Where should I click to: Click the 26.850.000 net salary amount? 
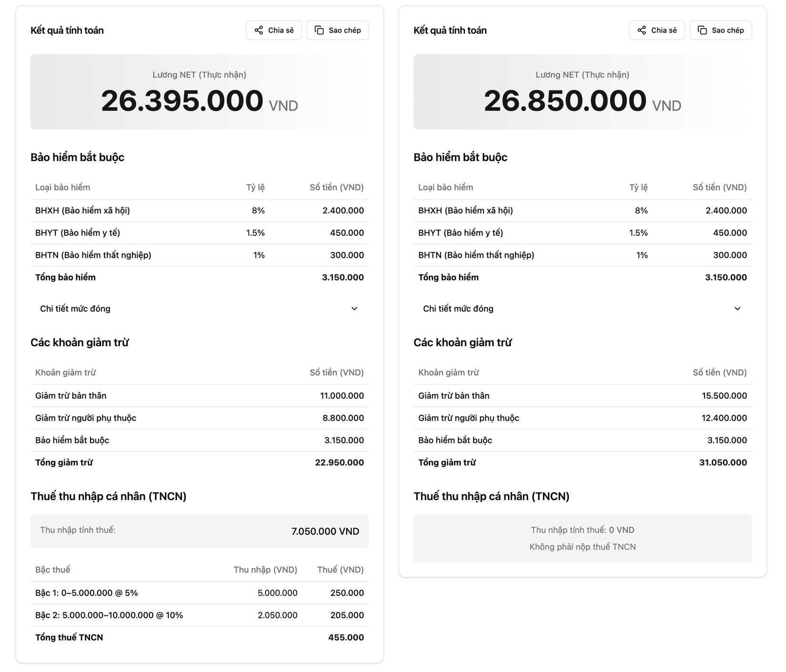pos(565,101)
